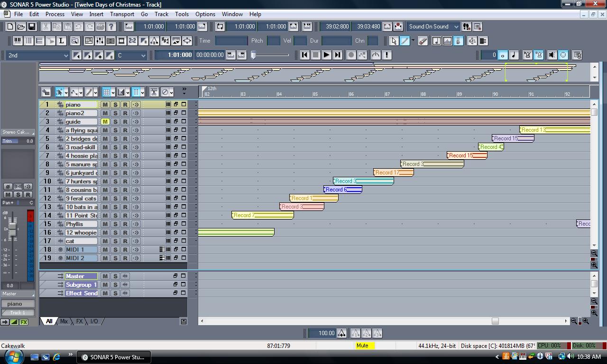Solo the Subgroup 1 bus

click(115, 285)
